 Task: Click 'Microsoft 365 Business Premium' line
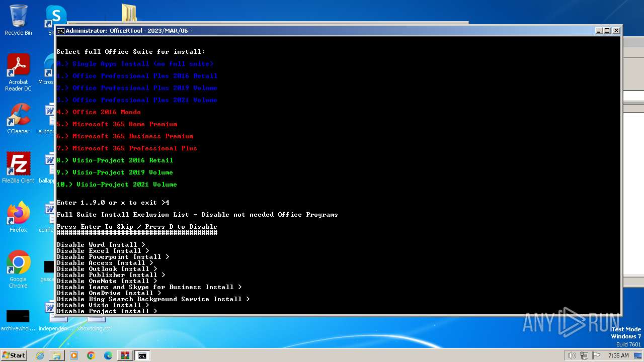click(x=125, y=136)
